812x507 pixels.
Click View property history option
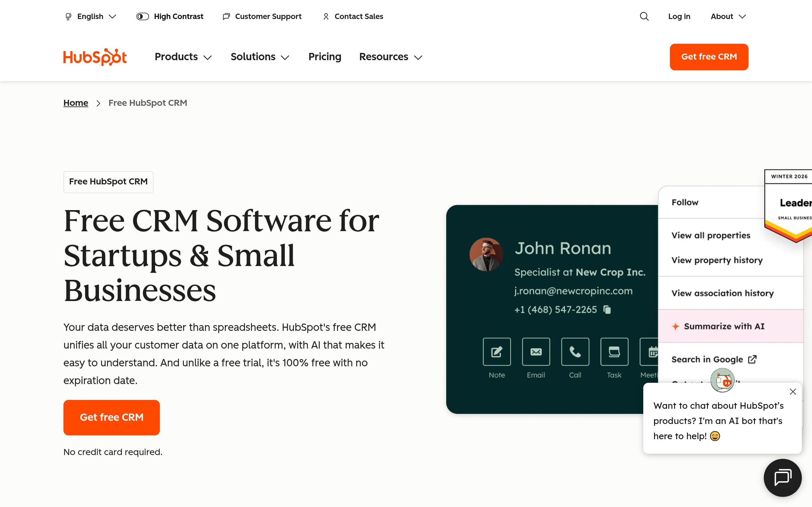pyautogui.click(x=717, y=260)
